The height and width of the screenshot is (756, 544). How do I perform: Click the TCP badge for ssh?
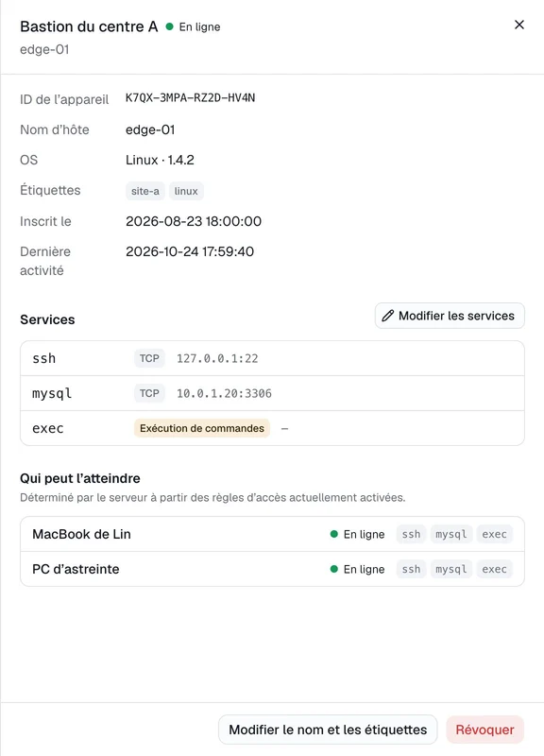[149, 358]
